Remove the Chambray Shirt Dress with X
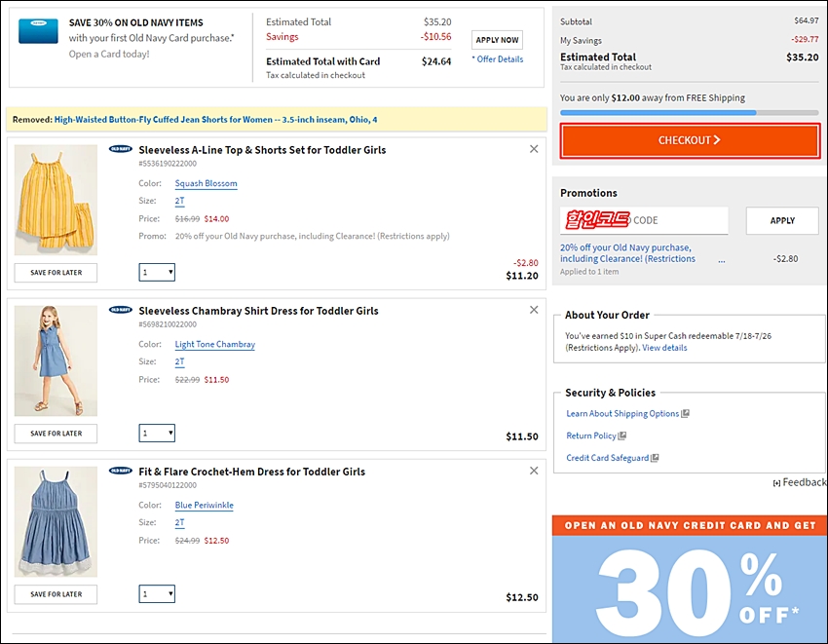The height and width of the screenshot is (644, 828). [x=534, y=310]
